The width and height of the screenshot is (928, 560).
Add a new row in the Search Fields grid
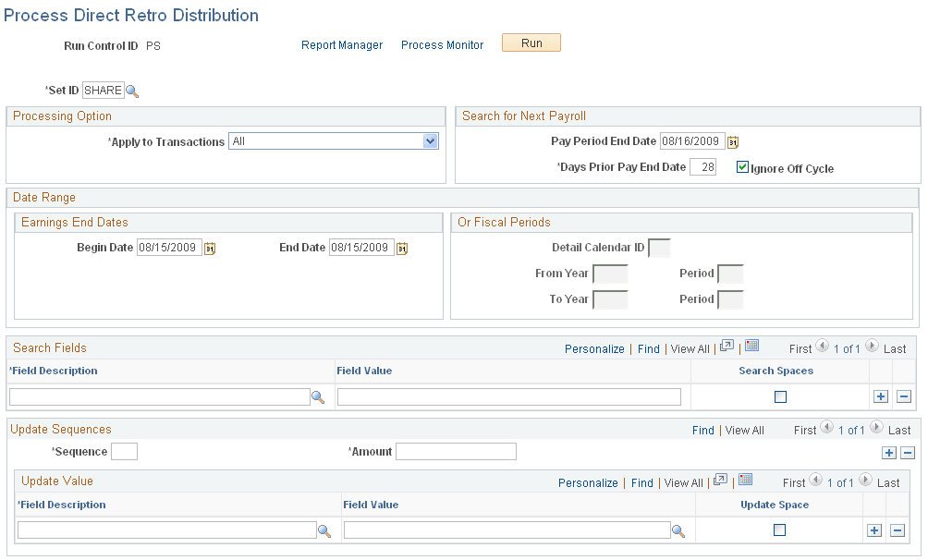point(881,396)
